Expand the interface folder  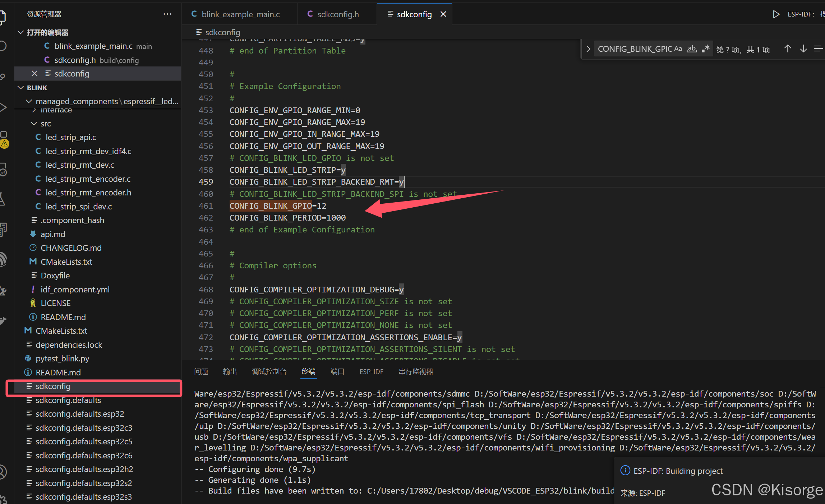tap(34, 110)
